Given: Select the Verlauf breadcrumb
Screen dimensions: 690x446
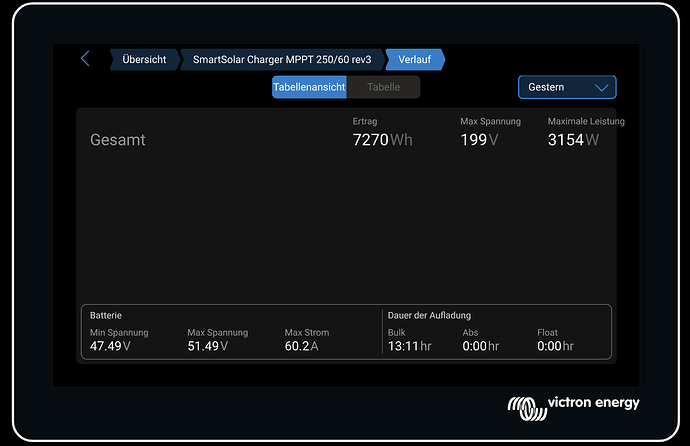Looking at the screenshot, I should [x=415, y=59].
